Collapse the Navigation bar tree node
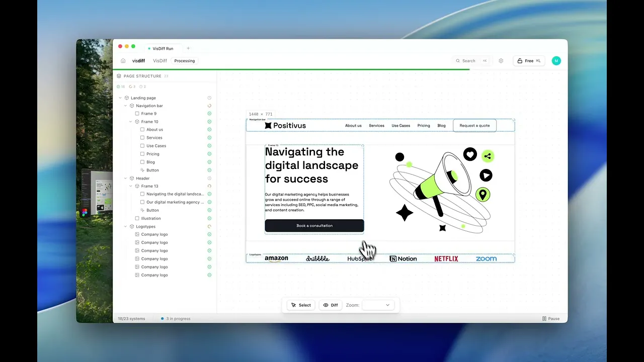Screen dimensions: 644x362 click(x=126, y=106)
